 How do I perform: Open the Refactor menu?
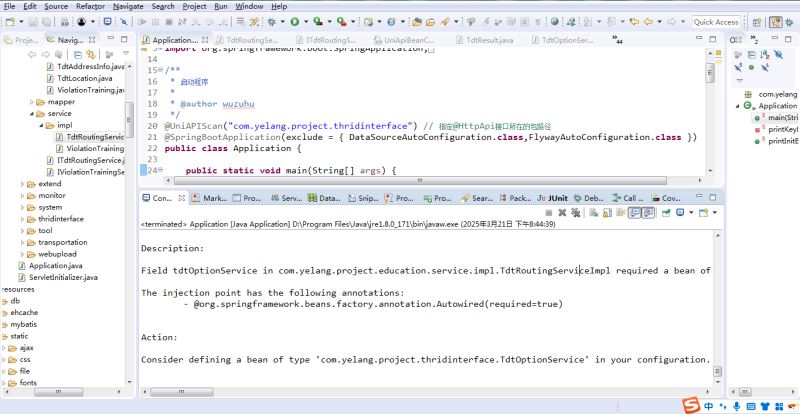(90, 7)
